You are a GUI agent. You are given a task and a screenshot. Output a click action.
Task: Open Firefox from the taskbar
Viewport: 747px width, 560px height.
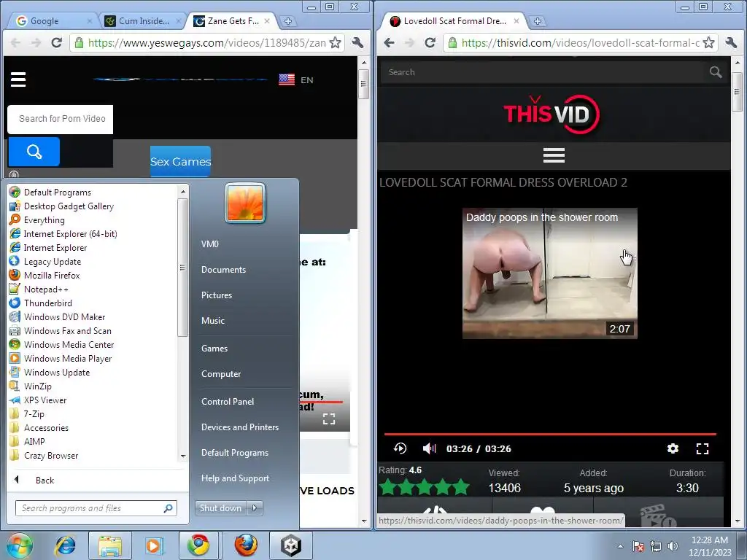point(246,545)
